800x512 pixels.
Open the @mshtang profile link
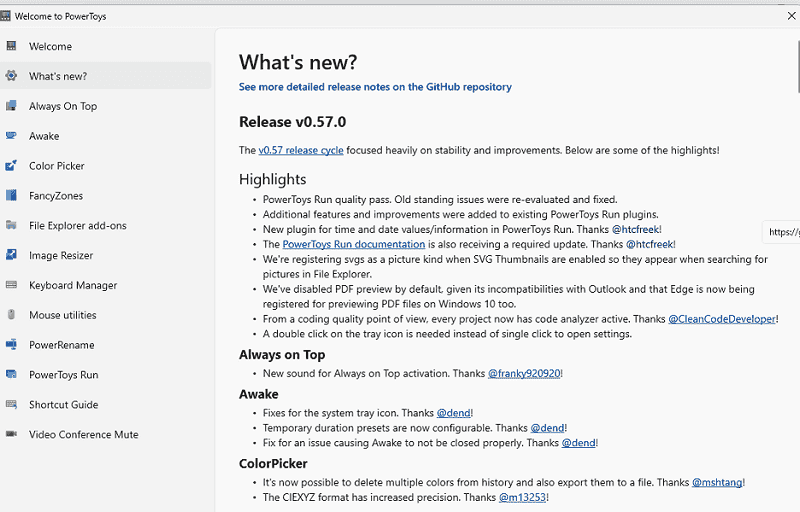[x=717, y=482]
